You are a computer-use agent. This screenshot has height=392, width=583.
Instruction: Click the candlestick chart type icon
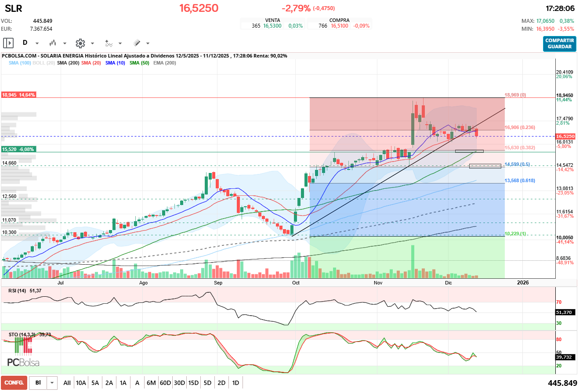(53, 43)
